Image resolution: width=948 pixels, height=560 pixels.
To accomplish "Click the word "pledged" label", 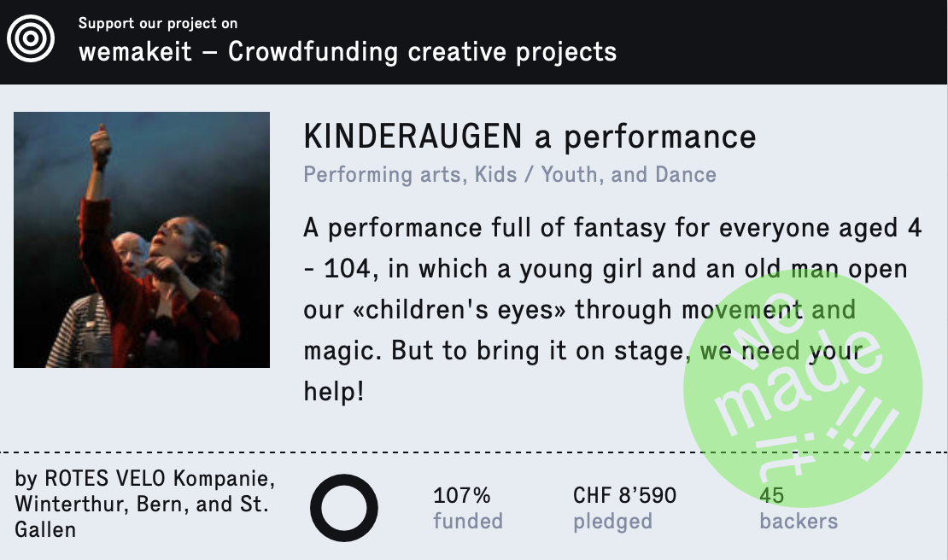I will (x=612, y=522).
